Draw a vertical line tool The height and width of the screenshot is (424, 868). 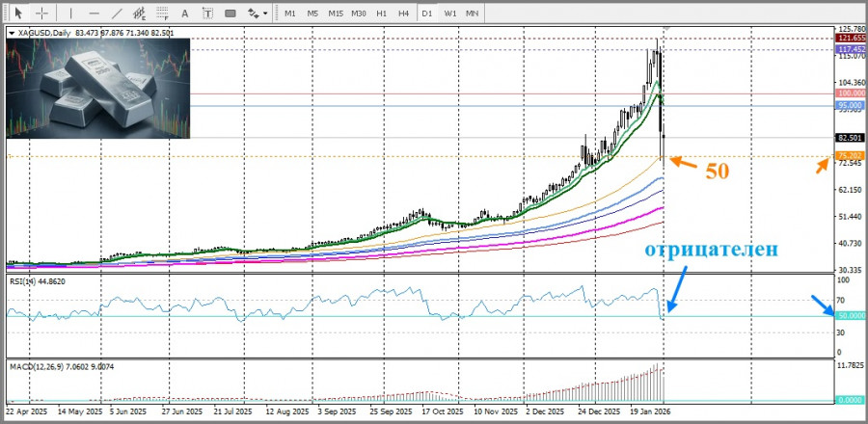point(70,13)
